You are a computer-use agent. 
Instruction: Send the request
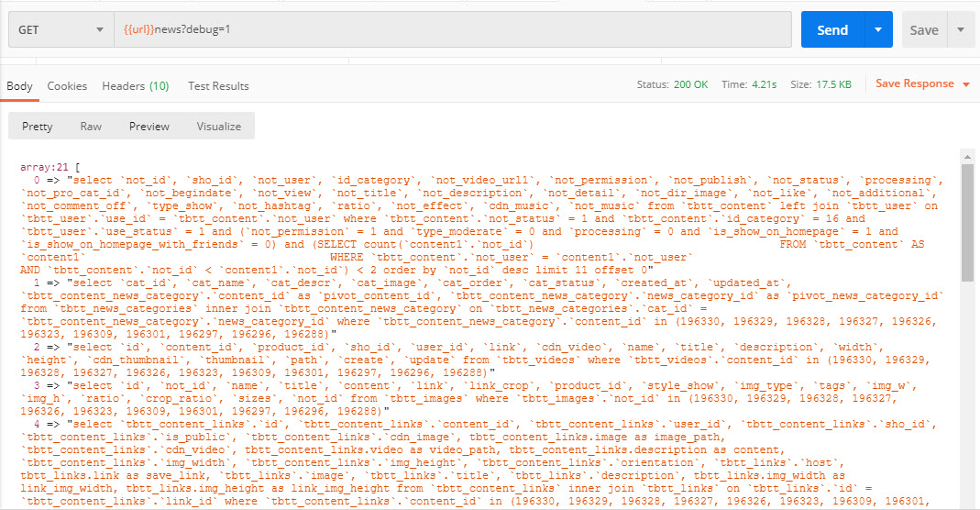click(832, 29)
